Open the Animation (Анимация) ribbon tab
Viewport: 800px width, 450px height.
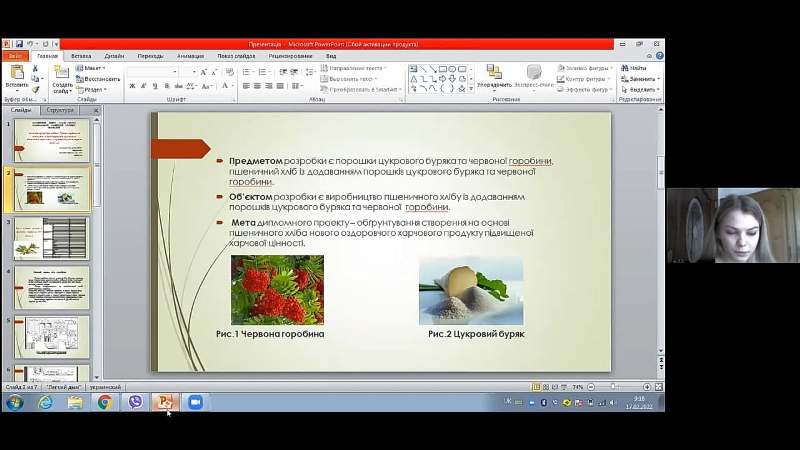190,56
